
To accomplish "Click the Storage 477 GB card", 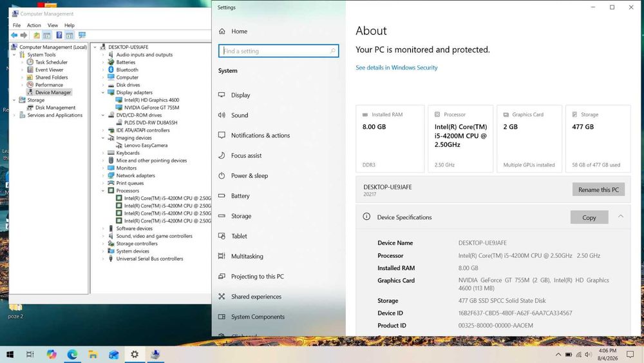I will click(x=598, y=139).
